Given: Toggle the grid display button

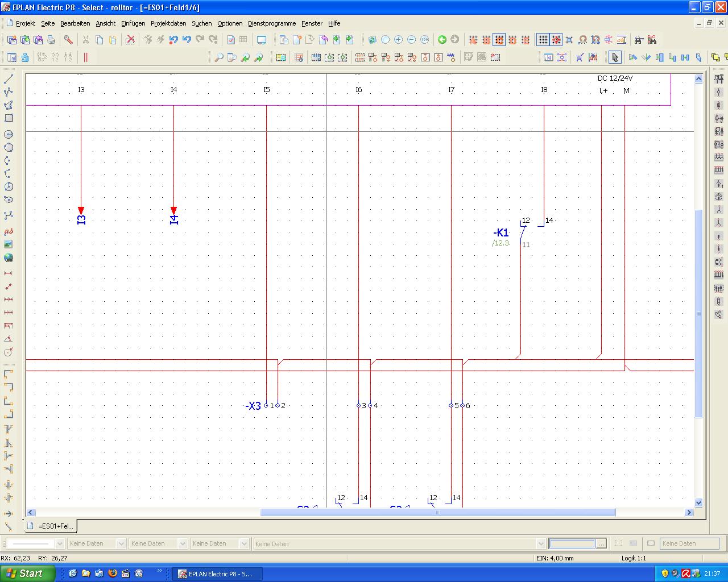Looking at the screenshot, I should point(543,40).
